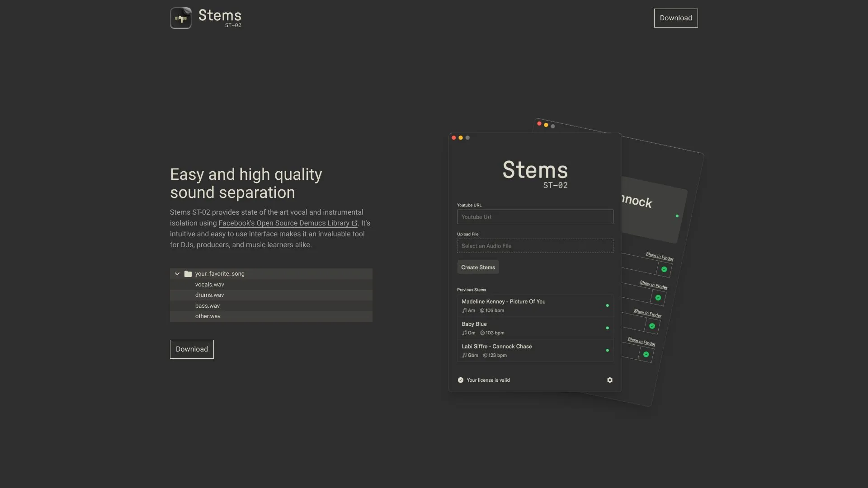
Task: Click fourth Show in Finder link, back window
Action: (x=642, y=342)
